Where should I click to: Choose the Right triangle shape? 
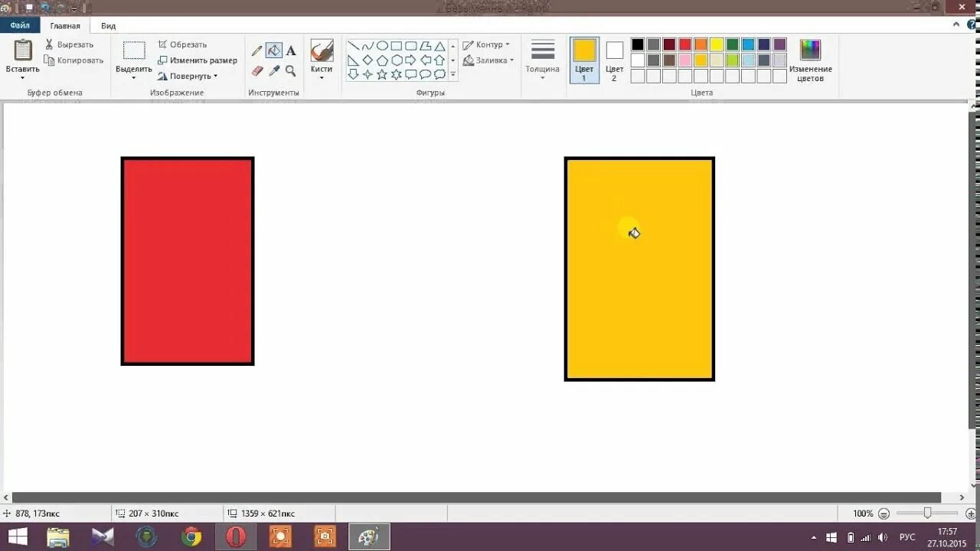[354, 60]
